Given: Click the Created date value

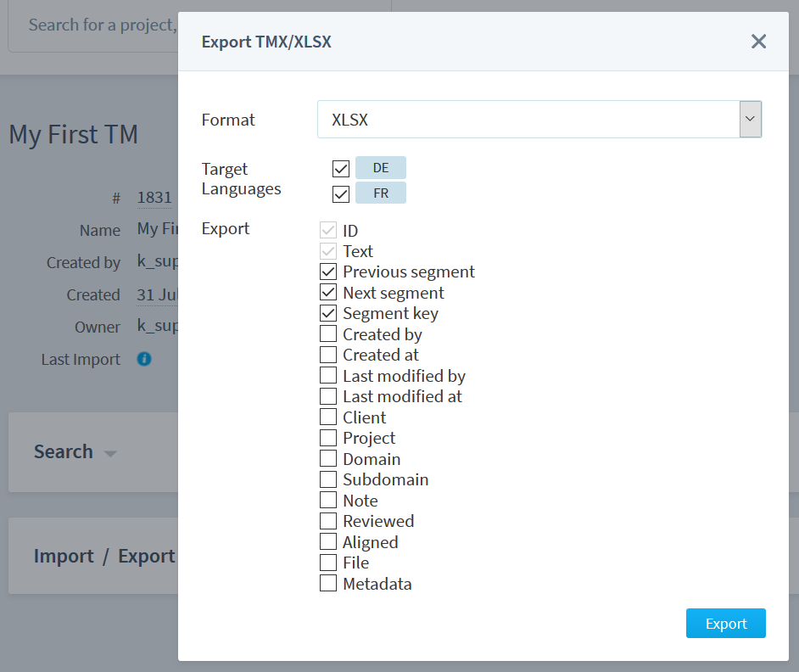Looking at the screenshot, I should 157,295.
